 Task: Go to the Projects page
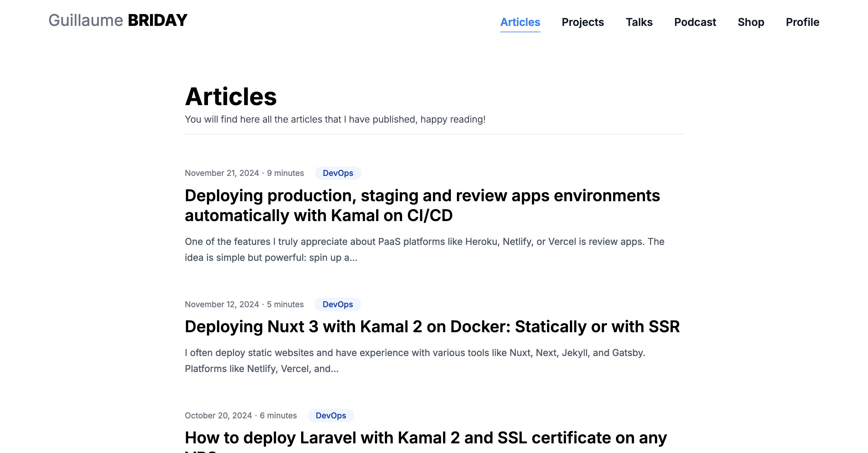coord(583,22)
